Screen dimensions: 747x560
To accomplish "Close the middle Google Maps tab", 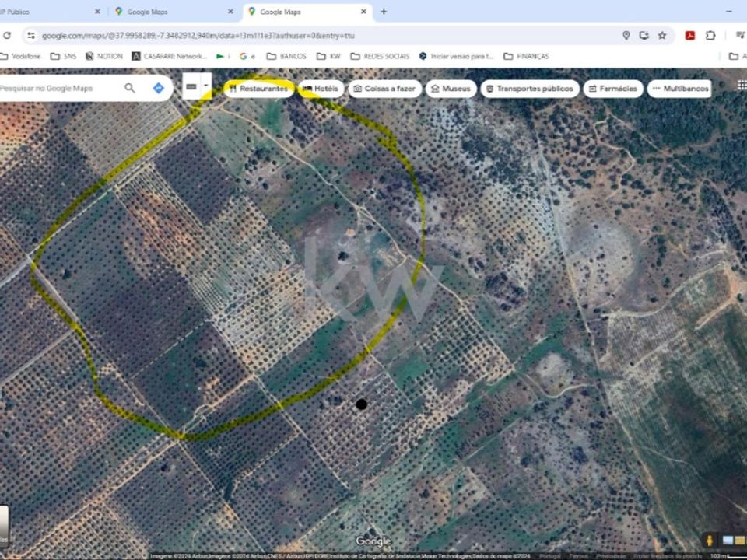I will click(230, 12).
